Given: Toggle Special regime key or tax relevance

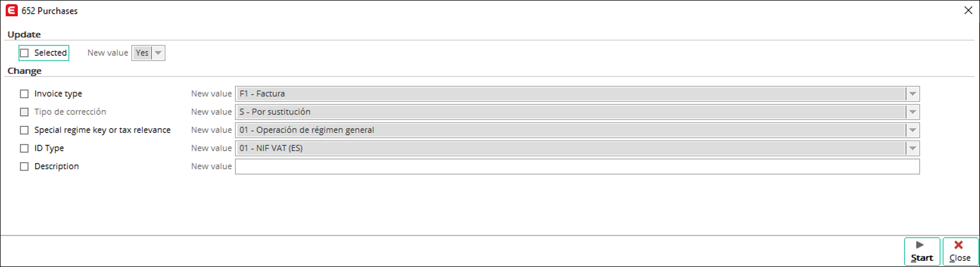Looking at the screenshot, I should (x=24, y=130).
